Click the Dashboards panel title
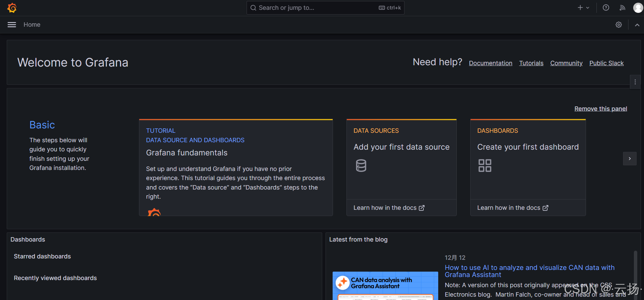644x300 pixels. pos(28,240)
